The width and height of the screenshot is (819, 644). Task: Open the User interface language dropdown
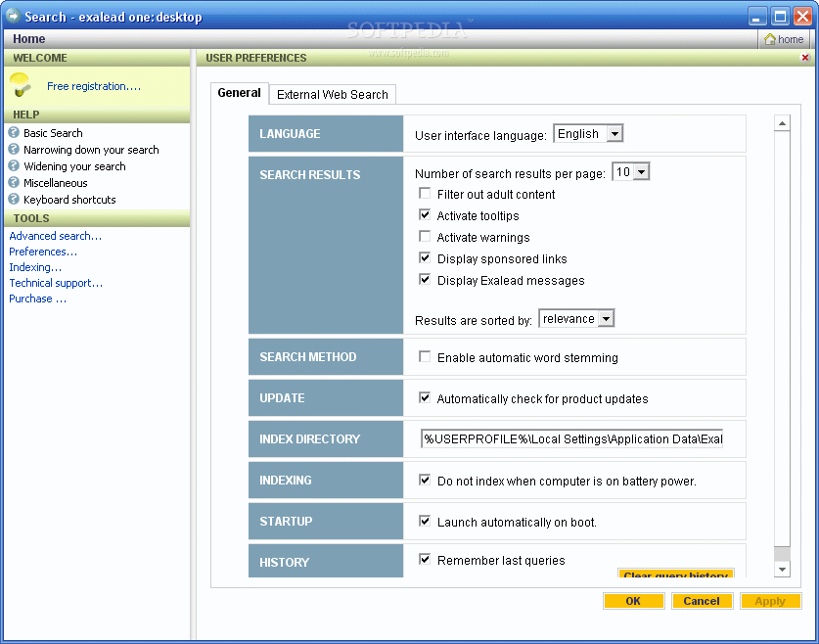tap(588, 134)
